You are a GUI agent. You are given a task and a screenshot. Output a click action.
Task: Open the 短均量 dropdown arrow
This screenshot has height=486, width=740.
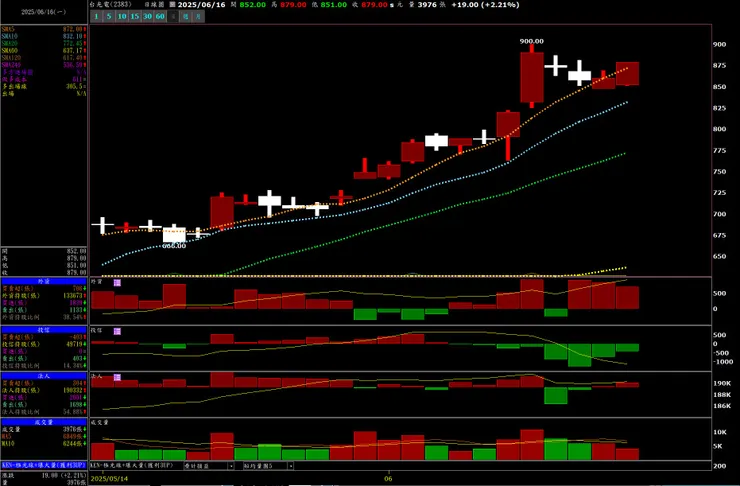coord(290,466)
